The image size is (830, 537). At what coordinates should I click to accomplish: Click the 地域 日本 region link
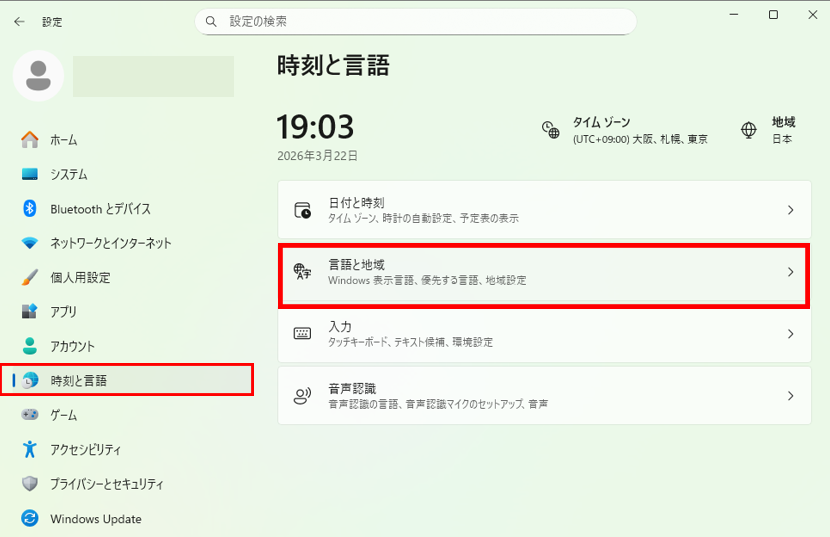pos(781,130)
